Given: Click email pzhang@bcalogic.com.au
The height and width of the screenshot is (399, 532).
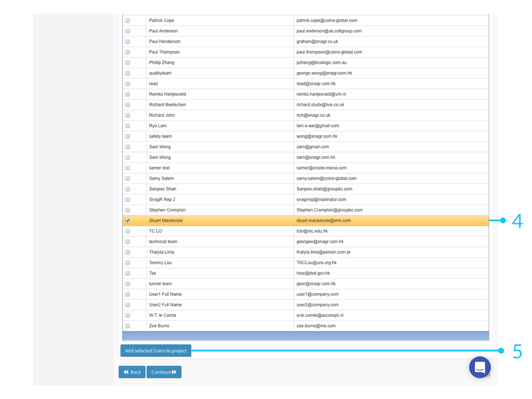Looking at the screenshot, I should click(322, 62).
